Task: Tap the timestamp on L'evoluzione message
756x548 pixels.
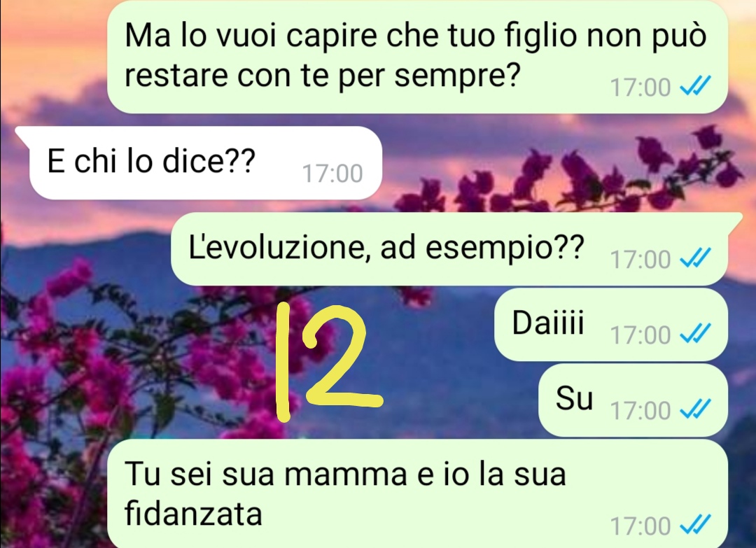Action: tap(640, 259)
